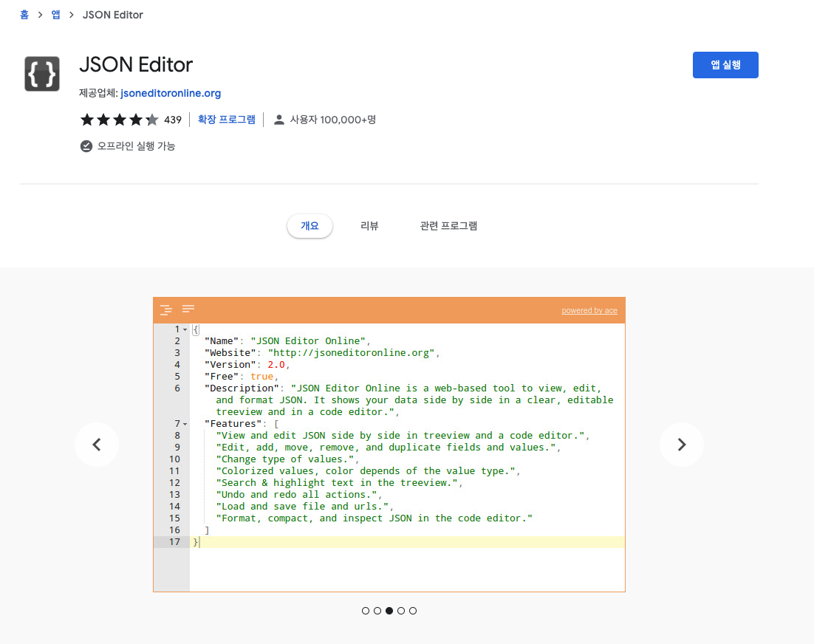The height and width of the screenshot is (644, 814).
Task: Click the "Name" key on line 2
Action: click(x=222, y=341)
